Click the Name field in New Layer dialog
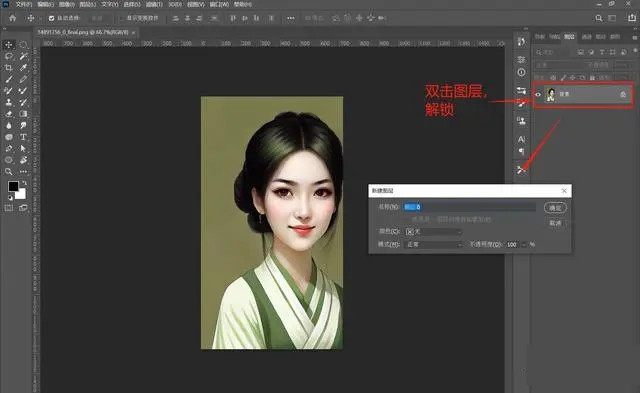640x393 pixels. [469, 207]
